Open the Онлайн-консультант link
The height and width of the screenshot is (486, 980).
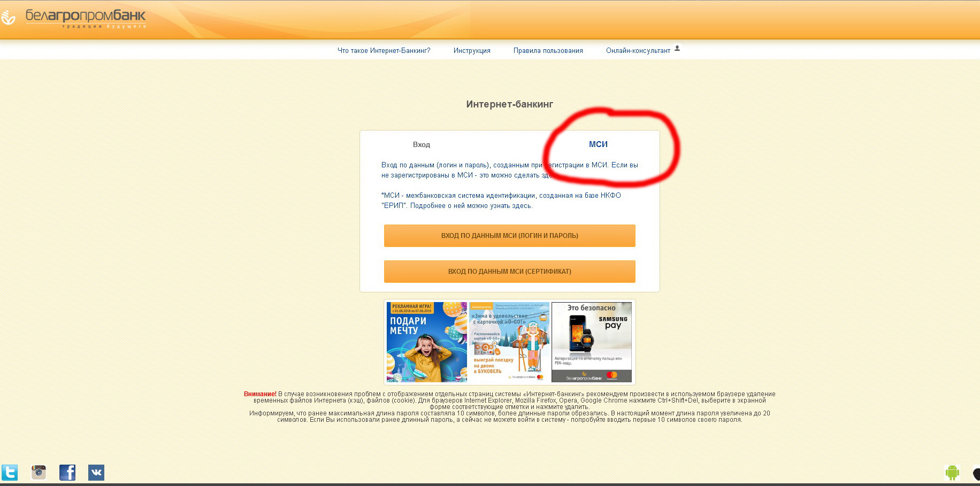tap(638, 51)
